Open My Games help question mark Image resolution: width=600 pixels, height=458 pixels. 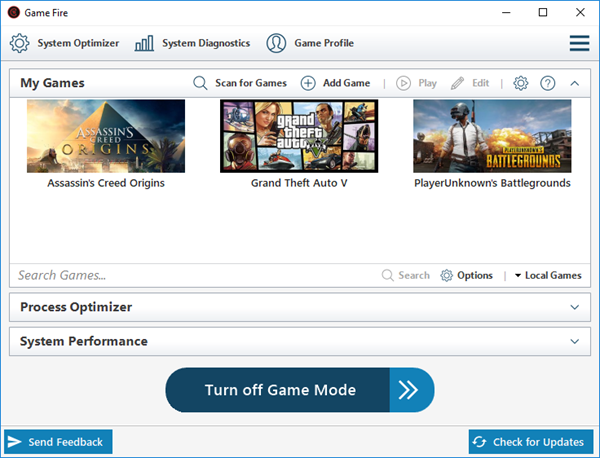548,83
